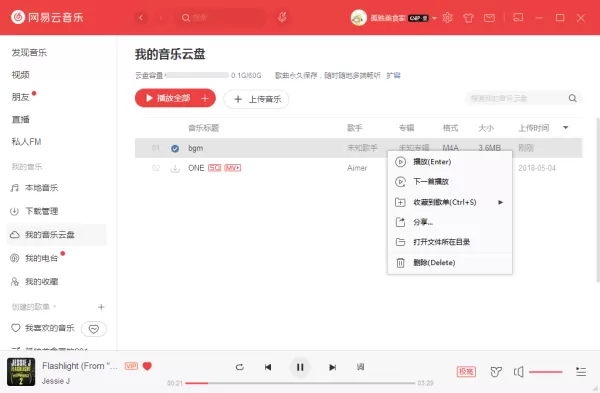Screen dimensions: 600x393
Task: Open 私人FM in sidebar
Action: (x=26, y=142)
